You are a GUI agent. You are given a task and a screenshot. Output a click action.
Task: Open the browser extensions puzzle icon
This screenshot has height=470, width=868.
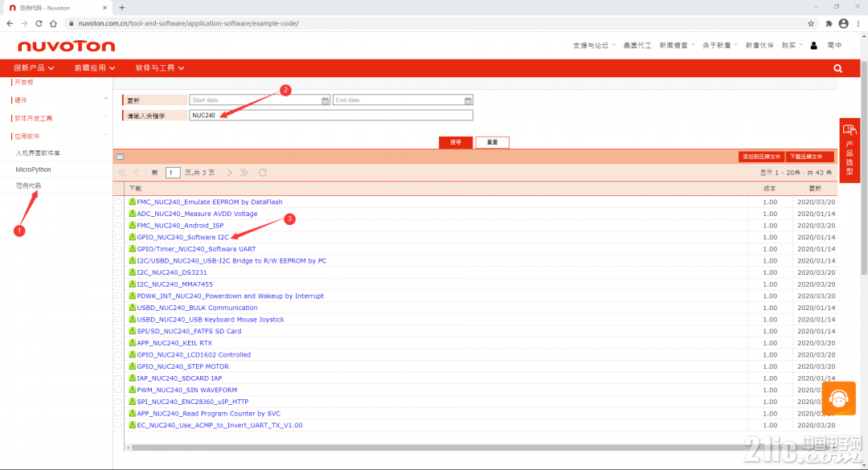click(x=829, y=23)
